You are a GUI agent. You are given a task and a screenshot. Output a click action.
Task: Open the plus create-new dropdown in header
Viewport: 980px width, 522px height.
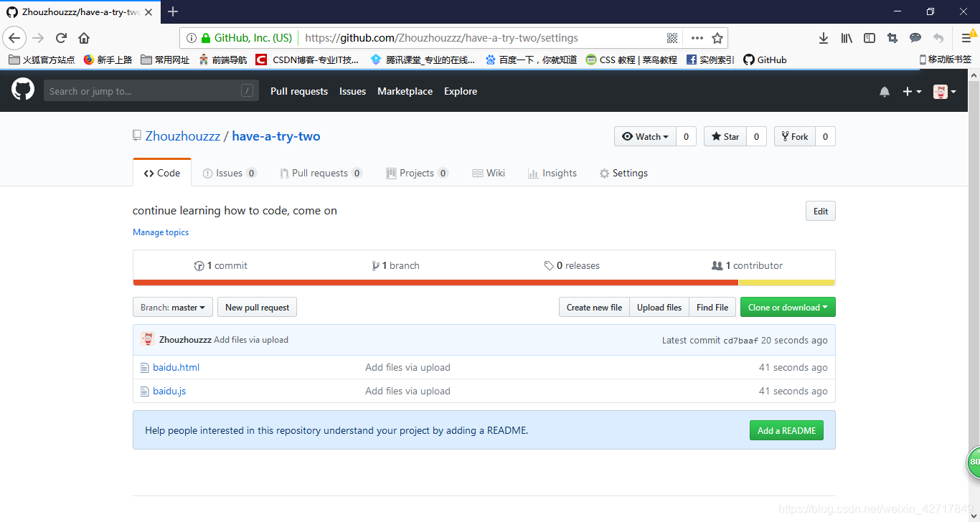(x=912, y=91)
